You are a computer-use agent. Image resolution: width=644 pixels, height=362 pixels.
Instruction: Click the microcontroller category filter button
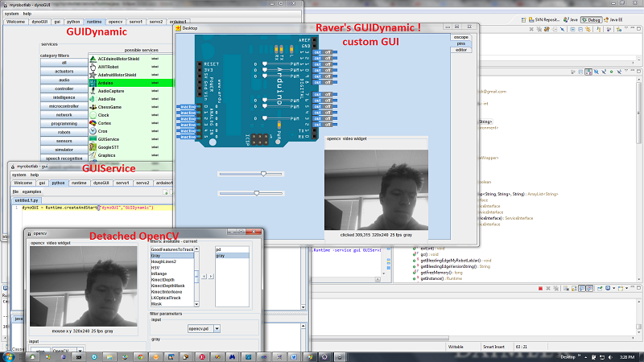pos(64,106)
